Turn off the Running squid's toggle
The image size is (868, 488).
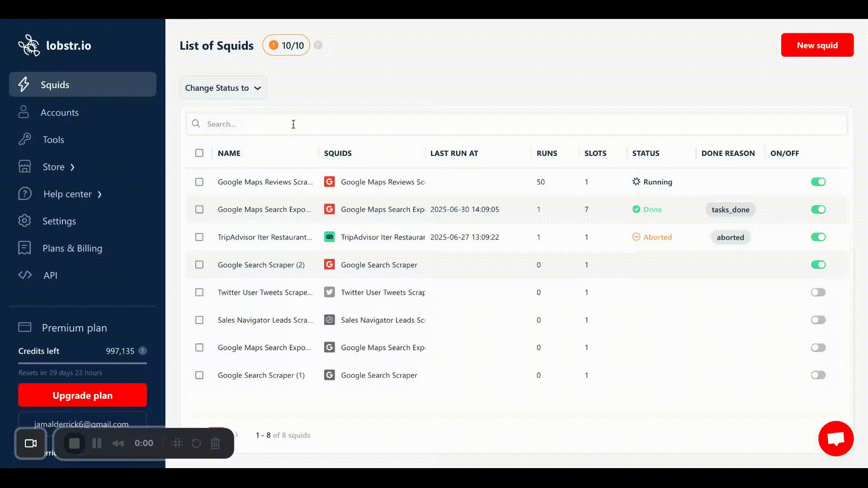[x=818, y=182]
